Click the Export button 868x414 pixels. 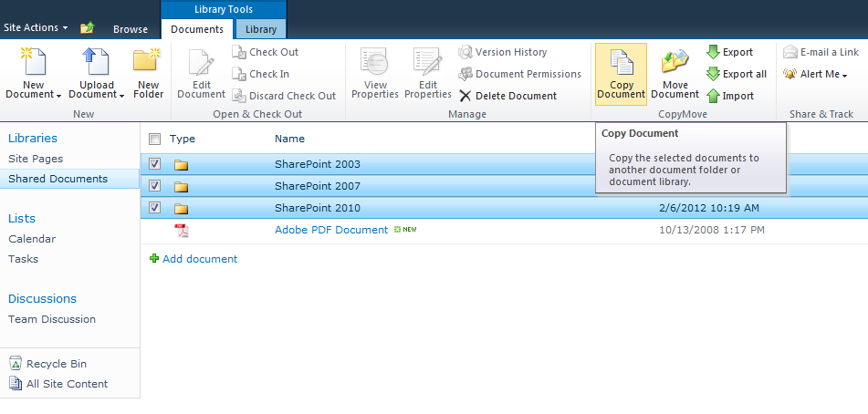729,53
